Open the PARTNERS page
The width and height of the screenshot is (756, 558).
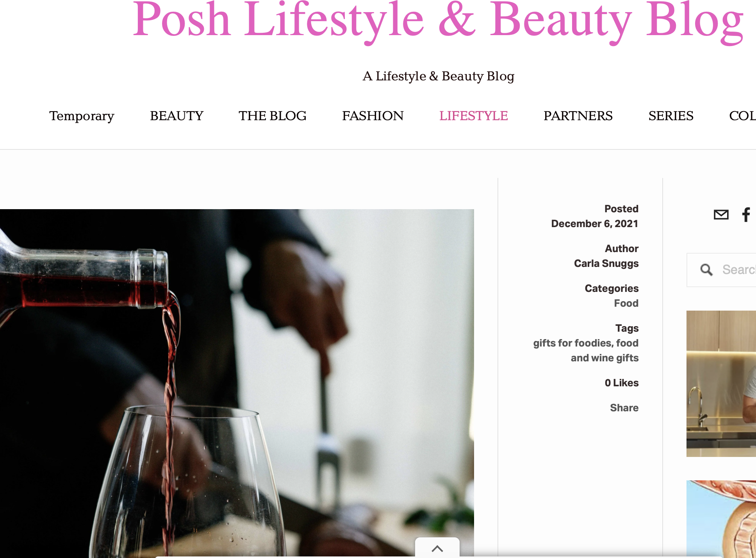pos(578,116)
